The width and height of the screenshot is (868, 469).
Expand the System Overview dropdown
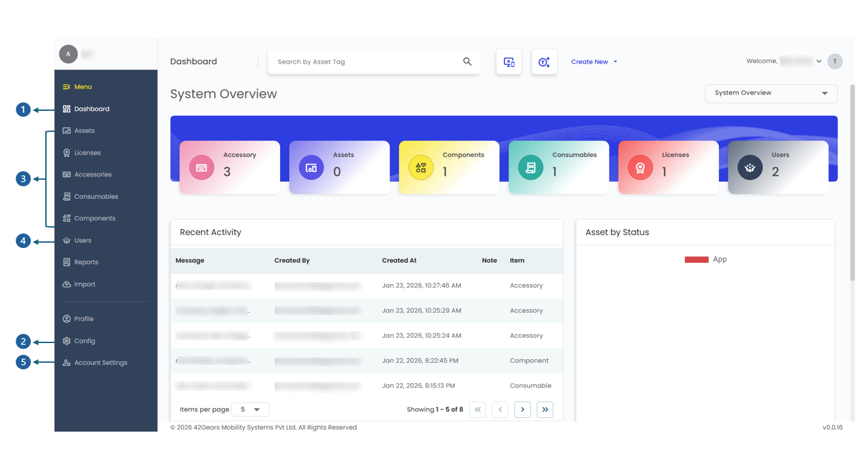[771, 93]
